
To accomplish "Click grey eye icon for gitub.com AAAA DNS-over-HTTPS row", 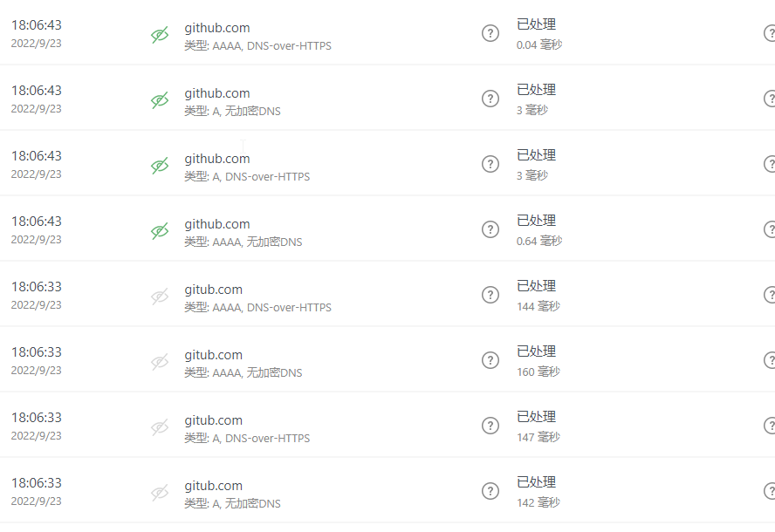I will 159,297.
